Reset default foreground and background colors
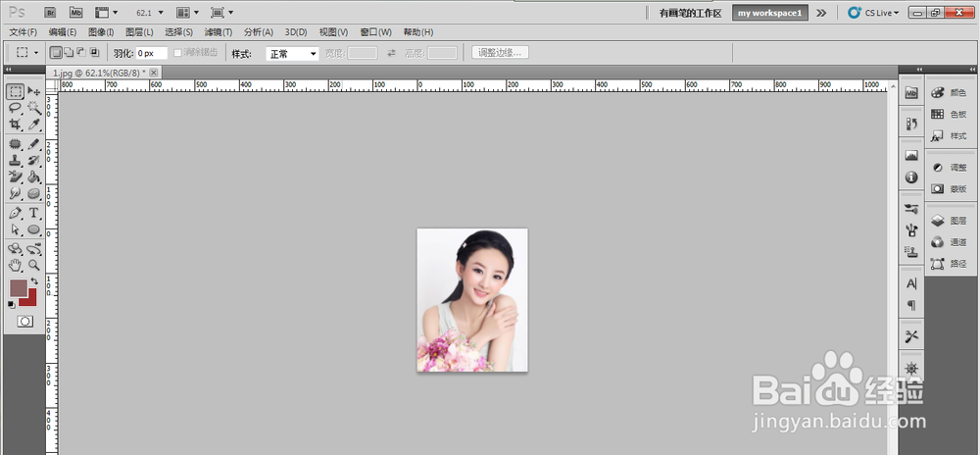Screen dimensions: 980x455 (x=11, y=304)
